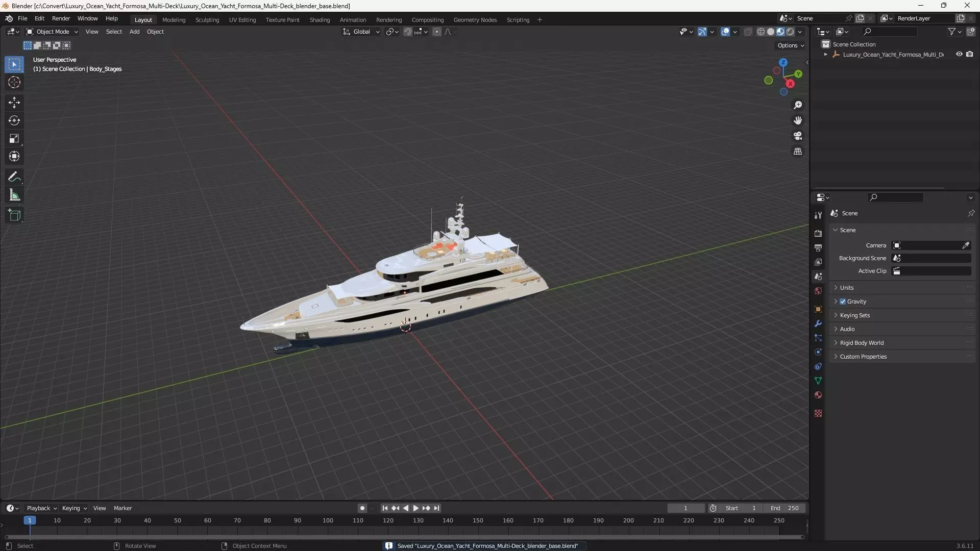Screen dimensions: 980x551
Task: Toggle snapping magnet icon
Action: coord(408,32)
